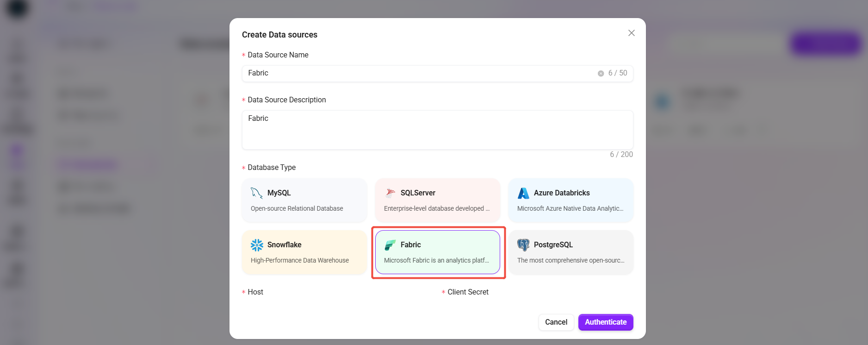Image resolution: width=868 pixels, height=345 pixels.
Task: Click the Azure Databricks logo icon
Action: (523, 193)
